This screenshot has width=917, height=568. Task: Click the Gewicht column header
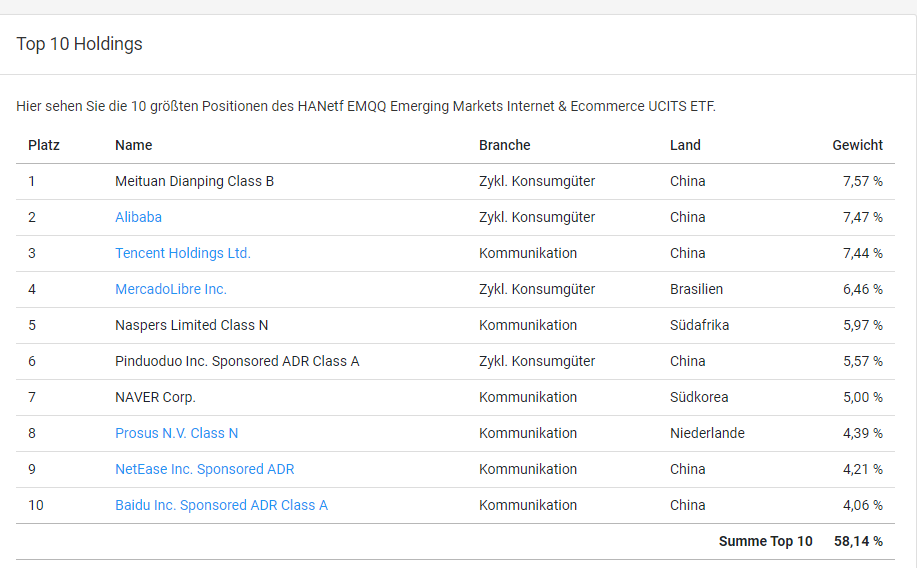[857, 145]
